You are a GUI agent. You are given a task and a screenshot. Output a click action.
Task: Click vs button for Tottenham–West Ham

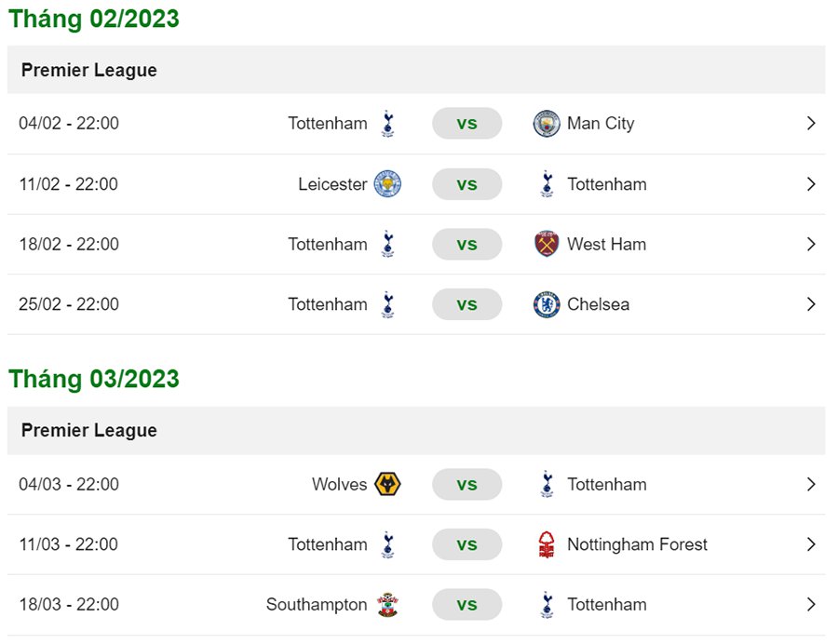click(466, 244)
